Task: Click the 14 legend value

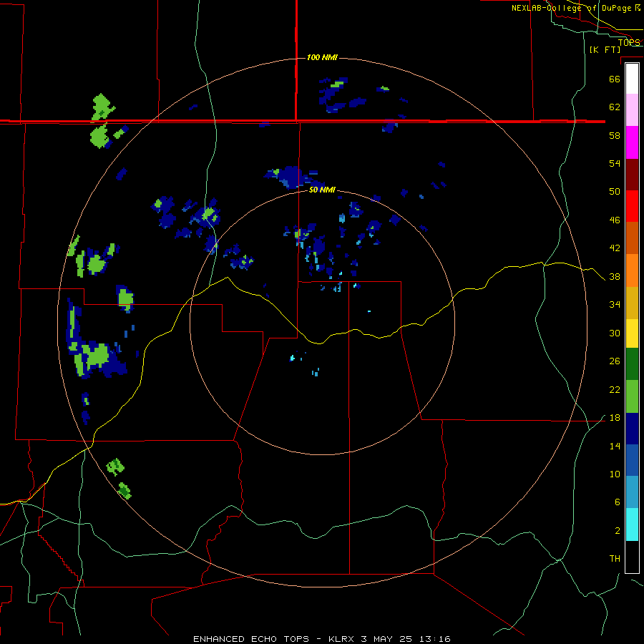Action: 615,446
